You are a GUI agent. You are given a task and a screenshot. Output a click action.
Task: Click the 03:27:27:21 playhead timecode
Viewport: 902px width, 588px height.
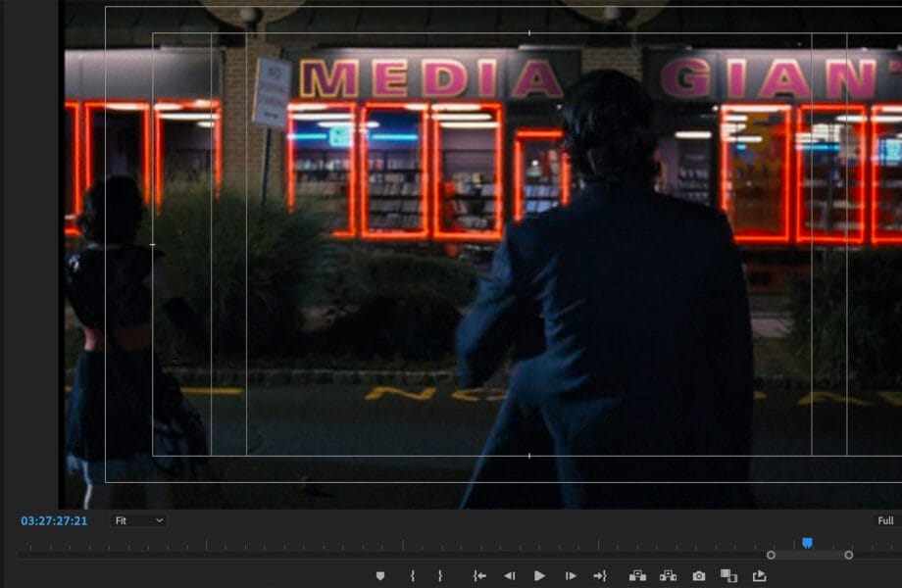[54, 520]
